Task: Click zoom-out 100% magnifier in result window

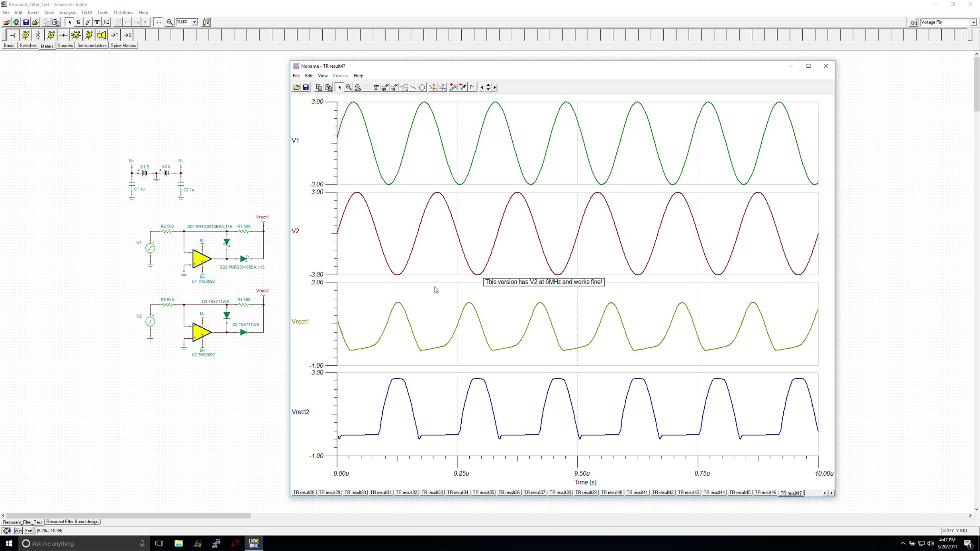Action: tap(358, 88)
